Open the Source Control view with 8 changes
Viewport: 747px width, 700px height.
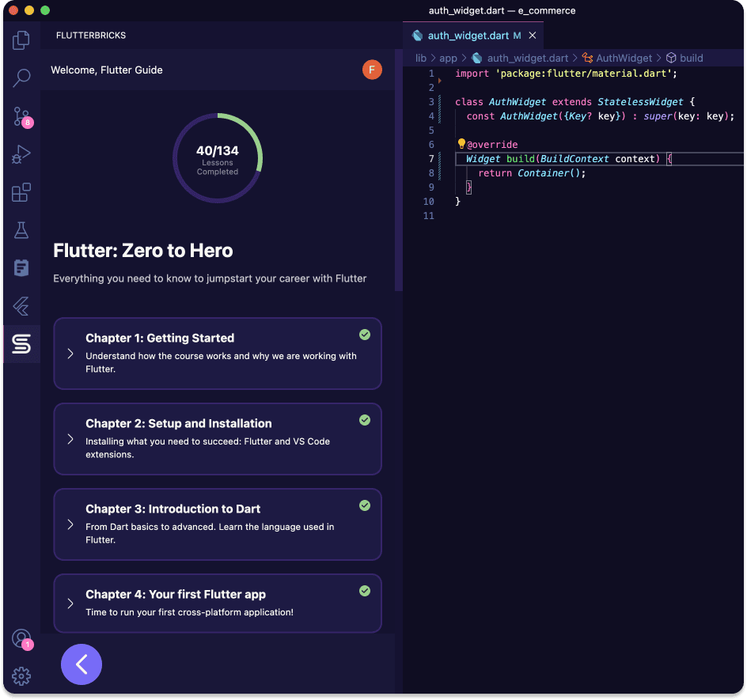(21, 115)
